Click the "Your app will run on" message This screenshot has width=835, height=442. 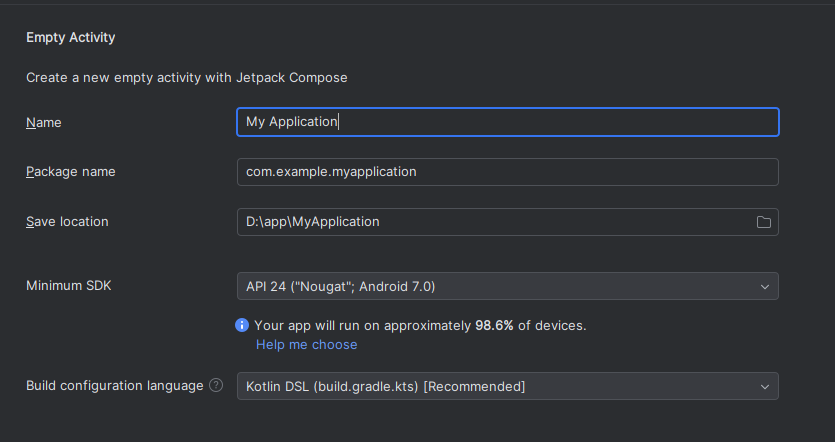[420, 325]
